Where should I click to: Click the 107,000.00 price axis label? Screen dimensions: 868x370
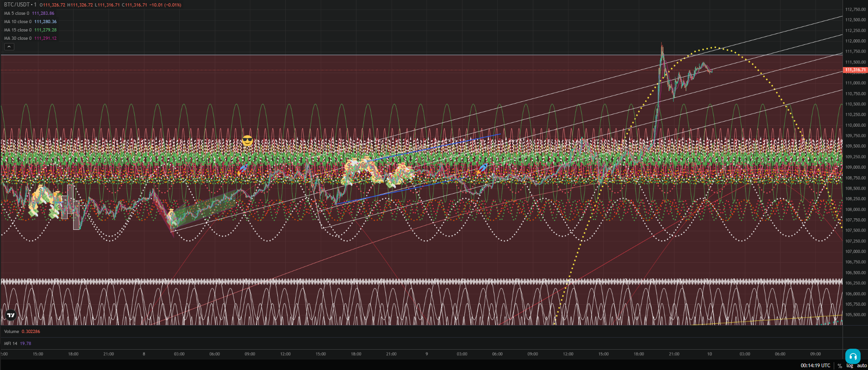coord(856,252)
